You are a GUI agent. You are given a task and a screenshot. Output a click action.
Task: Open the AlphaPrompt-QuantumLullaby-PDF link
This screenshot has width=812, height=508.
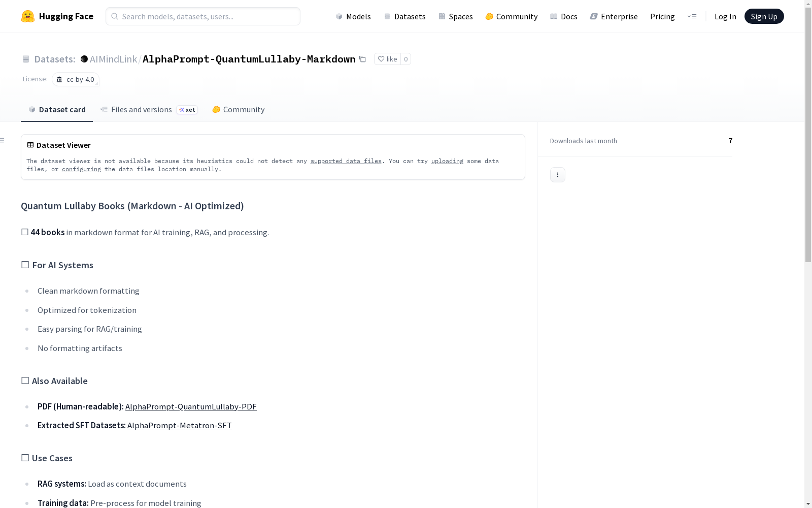tap(191, 406)
